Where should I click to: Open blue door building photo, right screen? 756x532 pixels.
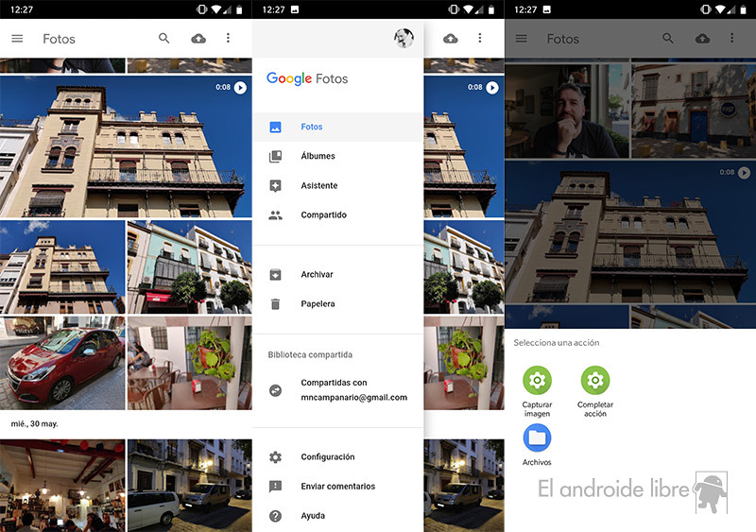694,111
